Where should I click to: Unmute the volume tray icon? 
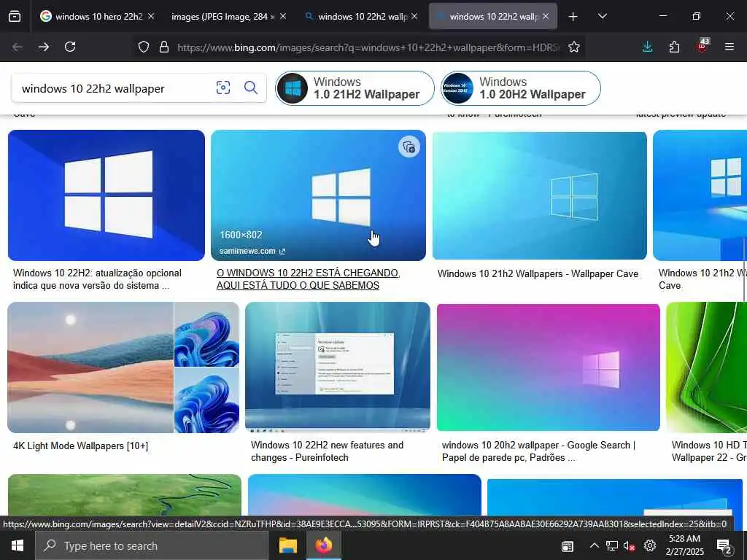[x=630, y=546]
